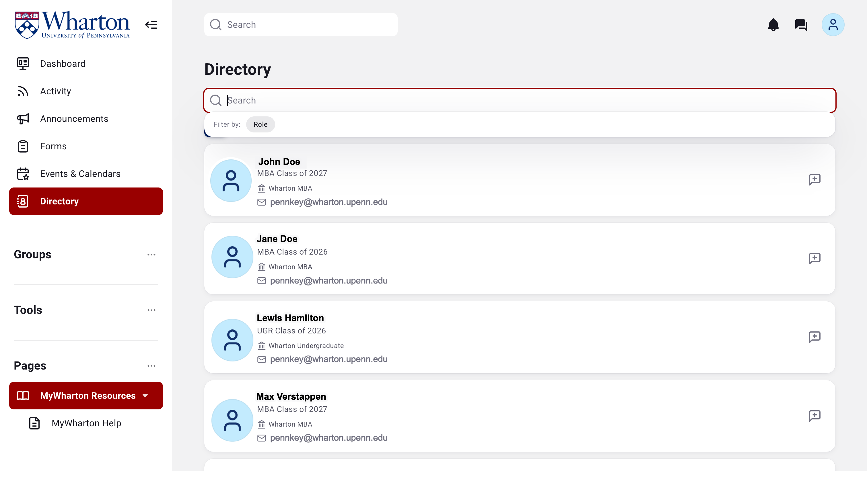The image size is (867, 504).
Task: Open the user profile avatar menu
Action: coord(833,25)
